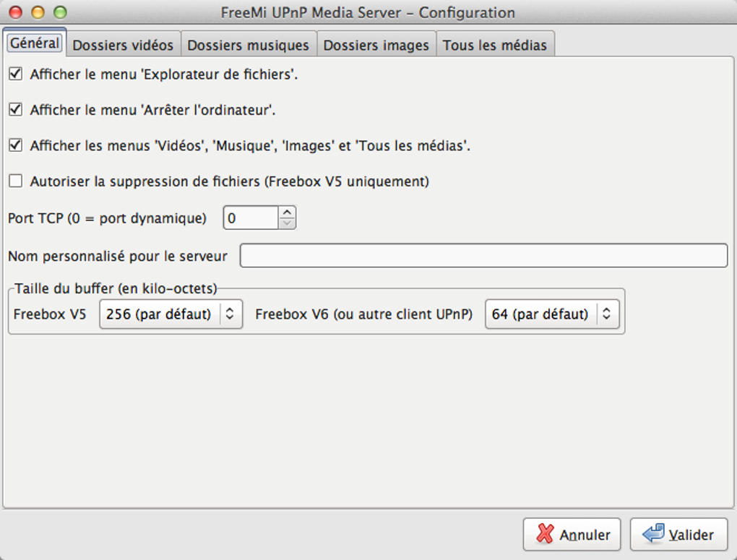Viewport: 737px width, 560px height.
Task: Open the Dossiers musiques tab
Action: [x=248, y=45]
